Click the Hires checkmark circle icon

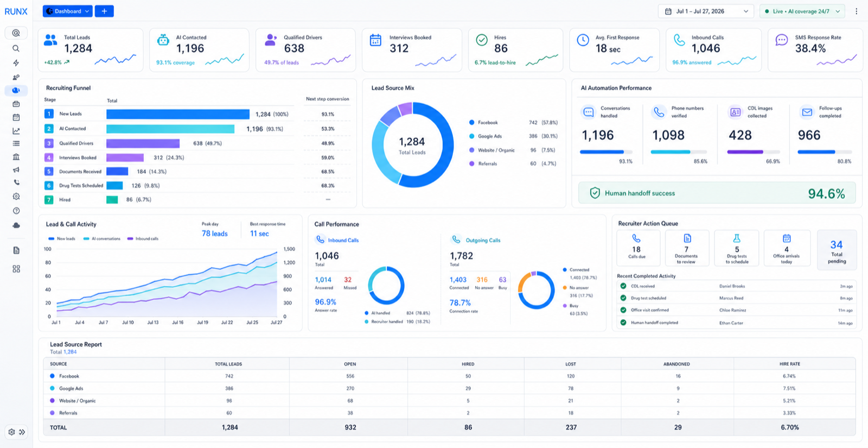481,40
